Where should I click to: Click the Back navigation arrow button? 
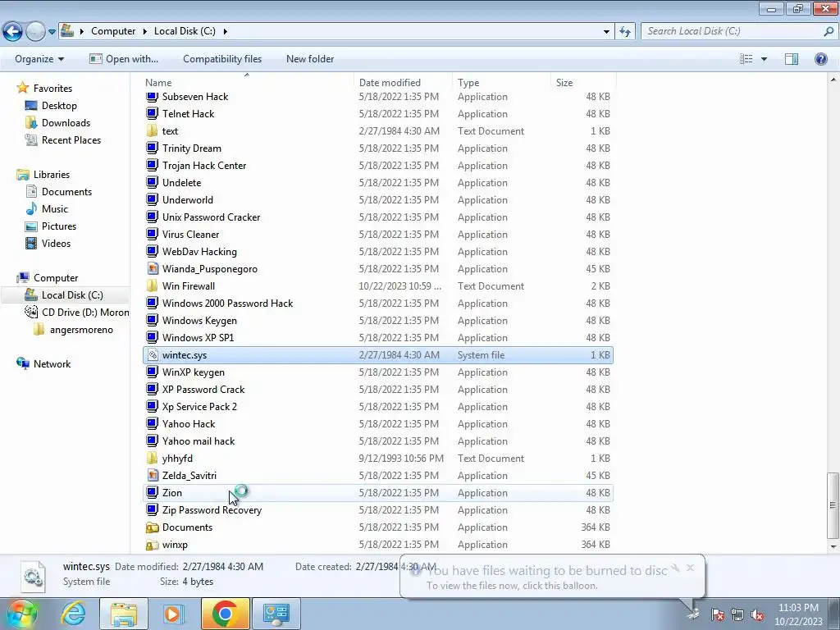coord(13,32)
